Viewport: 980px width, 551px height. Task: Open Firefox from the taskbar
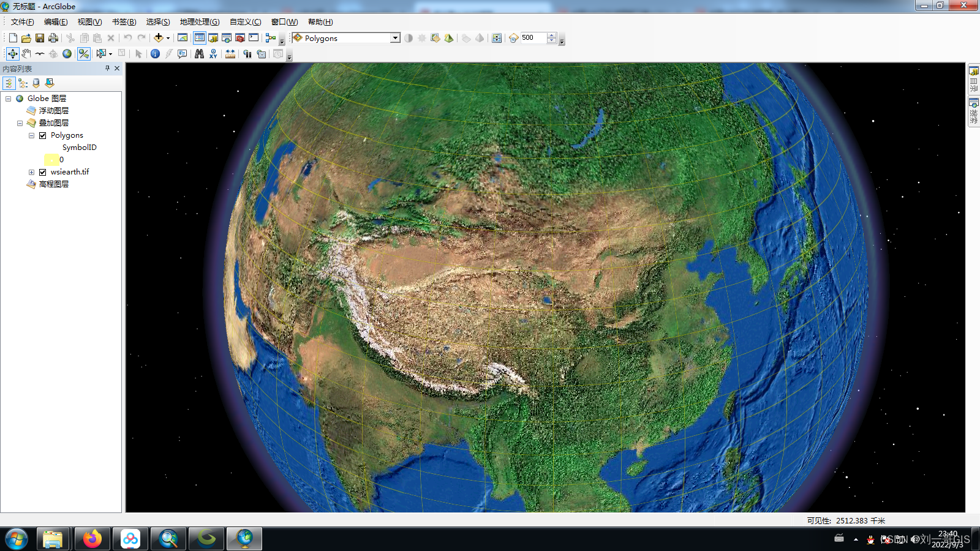92,539
